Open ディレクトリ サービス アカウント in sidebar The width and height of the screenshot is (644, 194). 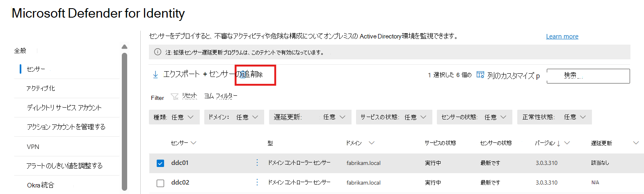click(x=64, y=108)
